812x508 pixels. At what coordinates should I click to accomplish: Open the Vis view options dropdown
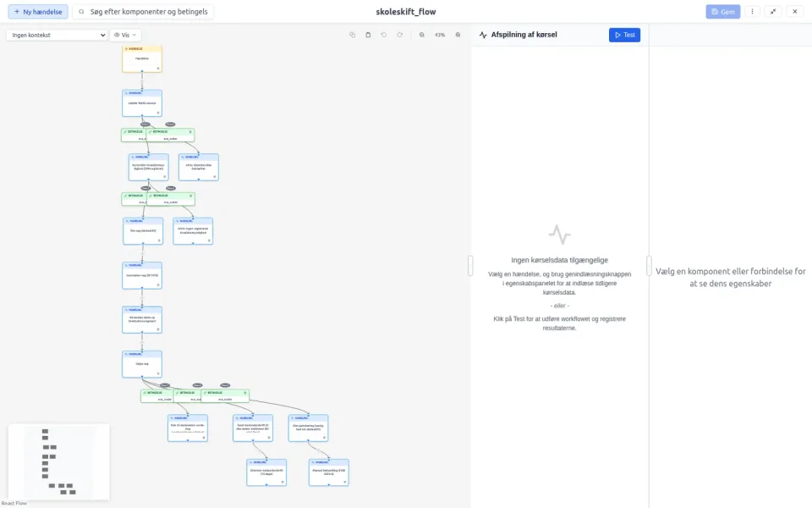tap(125, 35)
